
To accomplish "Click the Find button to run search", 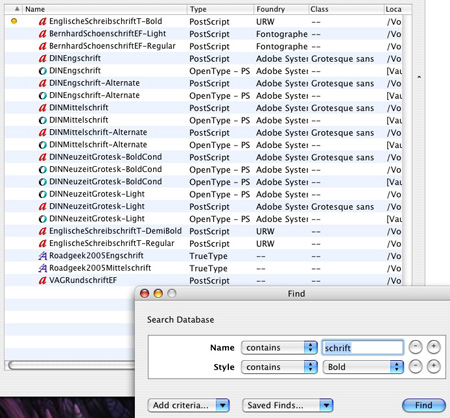I will (424, 405).
